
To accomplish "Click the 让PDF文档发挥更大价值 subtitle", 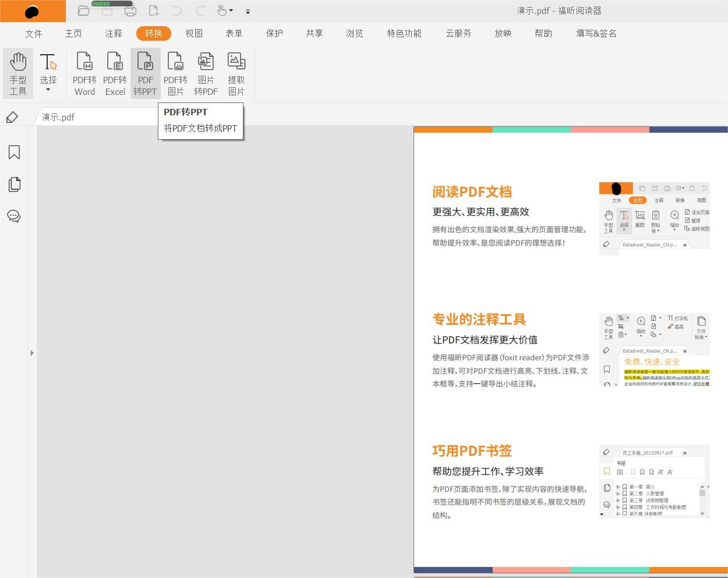I will 485,340.
